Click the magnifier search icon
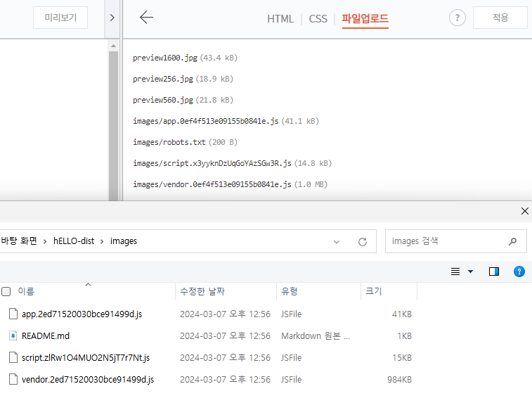 pyautogui.click(x=512, y=241)
